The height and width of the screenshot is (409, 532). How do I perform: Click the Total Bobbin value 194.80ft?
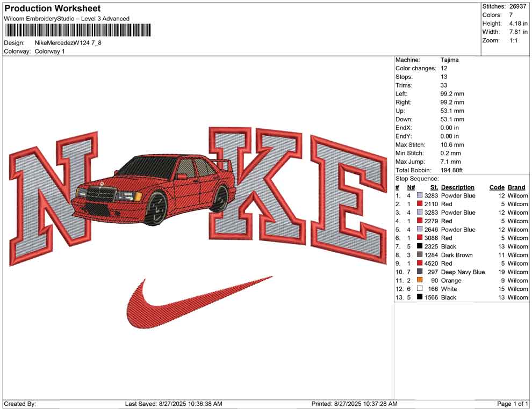[x=451, y=170]
